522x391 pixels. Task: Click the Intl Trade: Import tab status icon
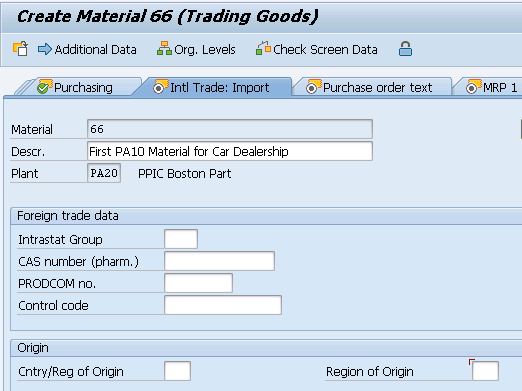(x=159, y=88)
